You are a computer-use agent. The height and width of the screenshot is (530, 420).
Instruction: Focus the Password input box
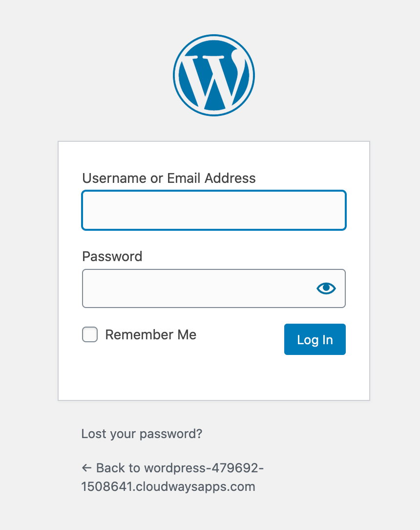click(195, 288)
